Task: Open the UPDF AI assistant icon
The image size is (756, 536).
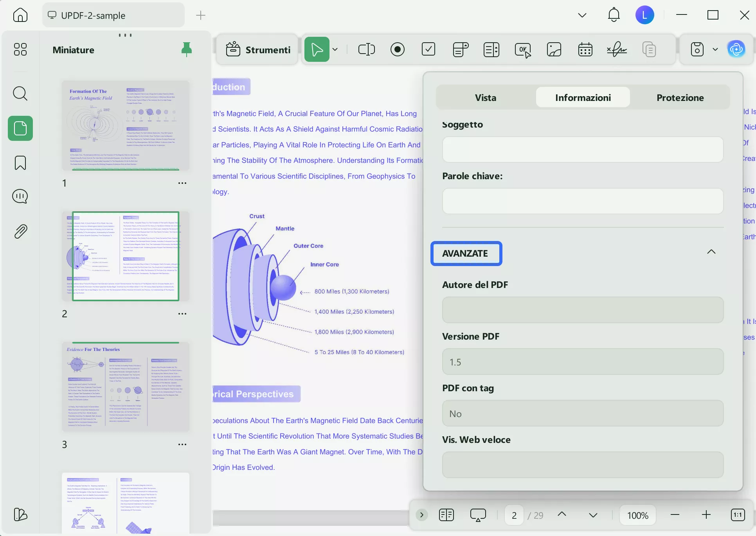Action: pos(736,49)
